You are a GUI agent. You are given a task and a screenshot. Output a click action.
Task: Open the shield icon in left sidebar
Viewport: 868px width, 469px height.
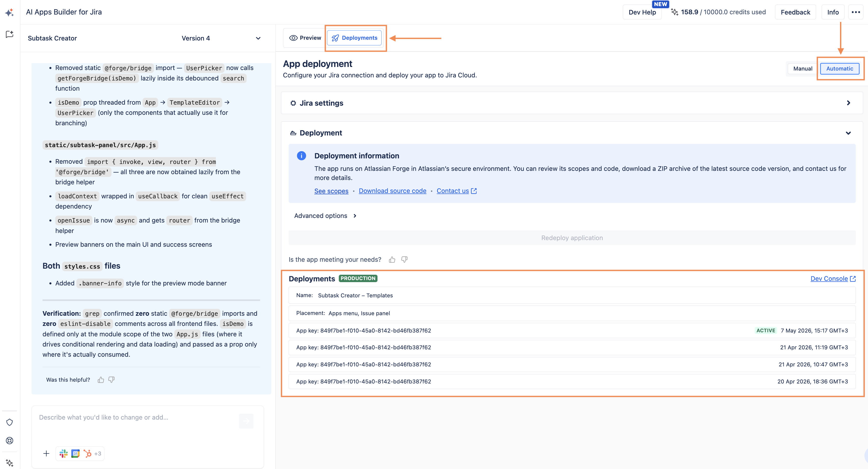[x=9, y=422]
